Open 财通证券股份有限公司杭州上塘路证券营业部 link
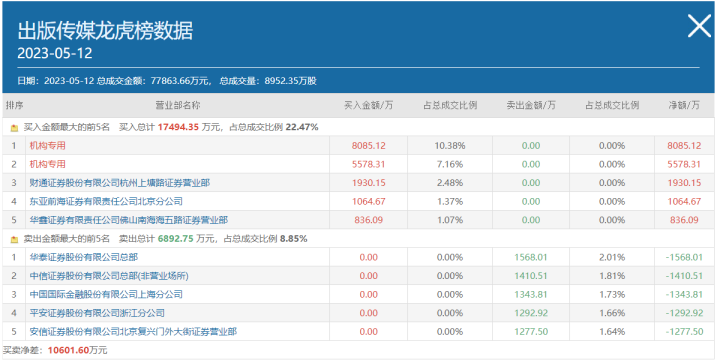718x363 pixels. 120,183
